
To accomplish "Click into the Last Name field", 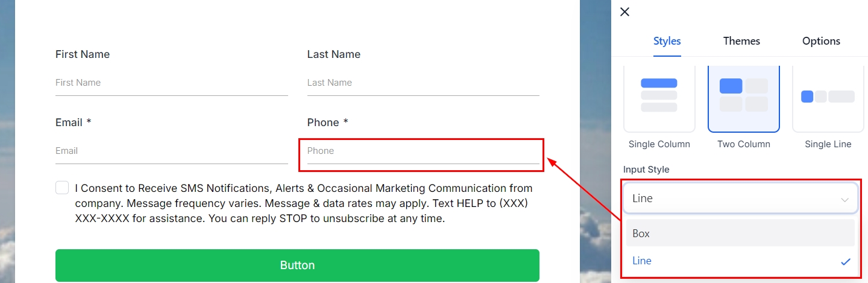I will pyautogui.click(x=423, y=83).
